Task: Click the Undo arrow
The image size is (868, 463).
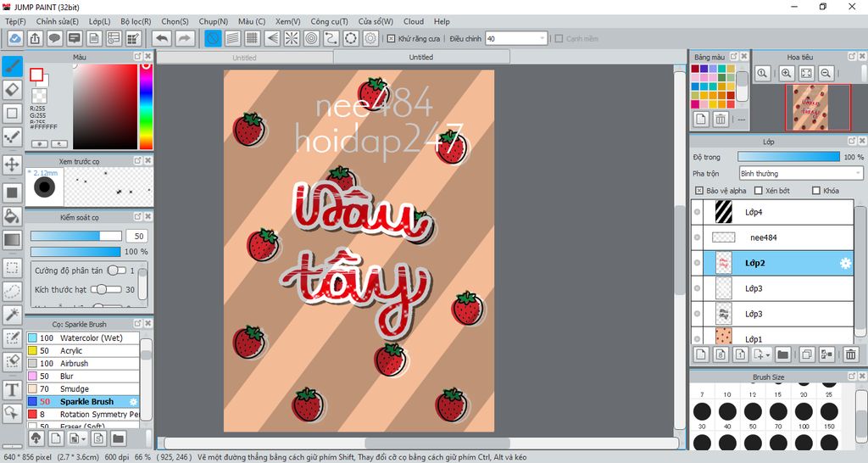Action: click(162, 38)
